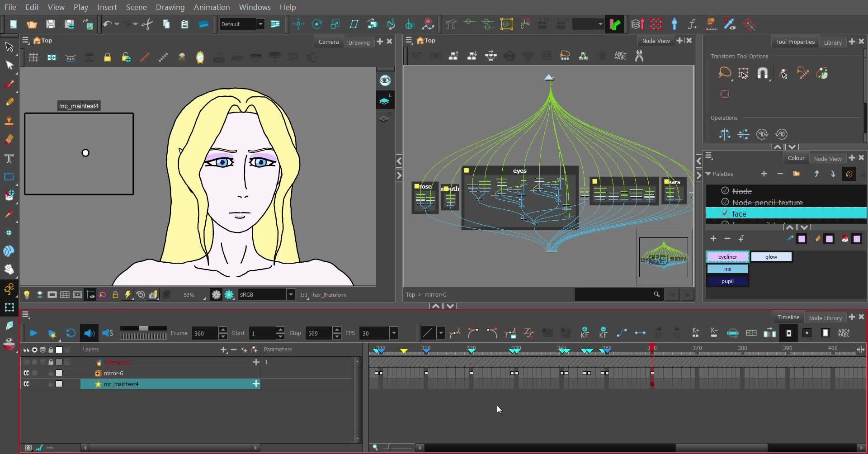The width and height of the screenshot is (868, 454).
Task: Toggle visibility eye on the mirror-G layer row
Action: click(x=27, y=373)
